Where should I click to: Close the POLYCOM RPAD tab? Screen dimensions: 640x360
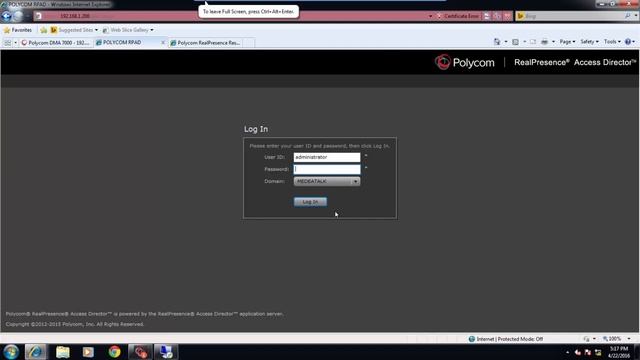tap(163, 42)
